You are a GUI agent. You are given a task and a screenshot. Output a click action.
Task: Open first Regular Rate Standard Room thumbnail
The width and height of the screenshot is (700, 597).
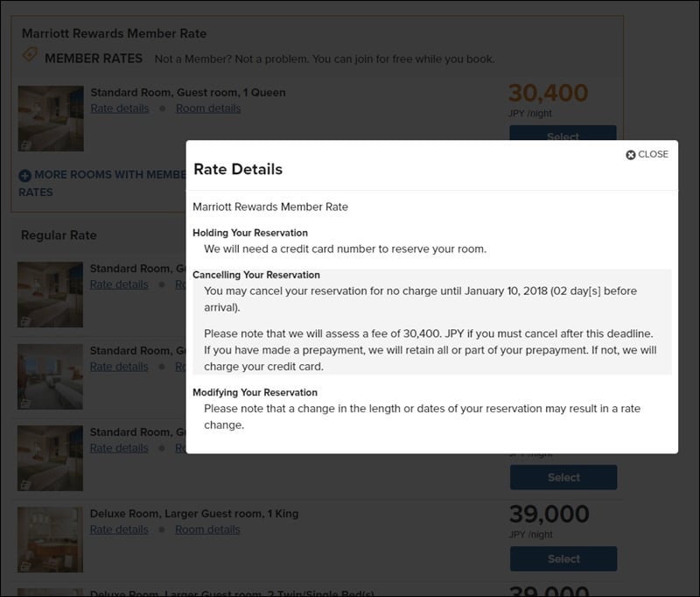[50, 294]
